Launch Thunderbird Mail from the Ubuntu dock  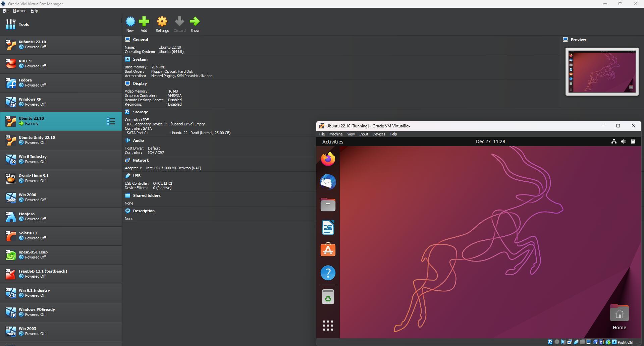328,182
